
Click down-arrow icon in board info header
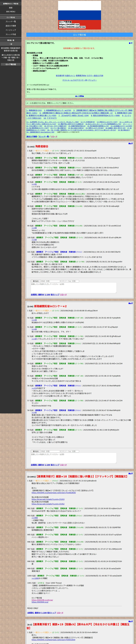tap(132, 43)
